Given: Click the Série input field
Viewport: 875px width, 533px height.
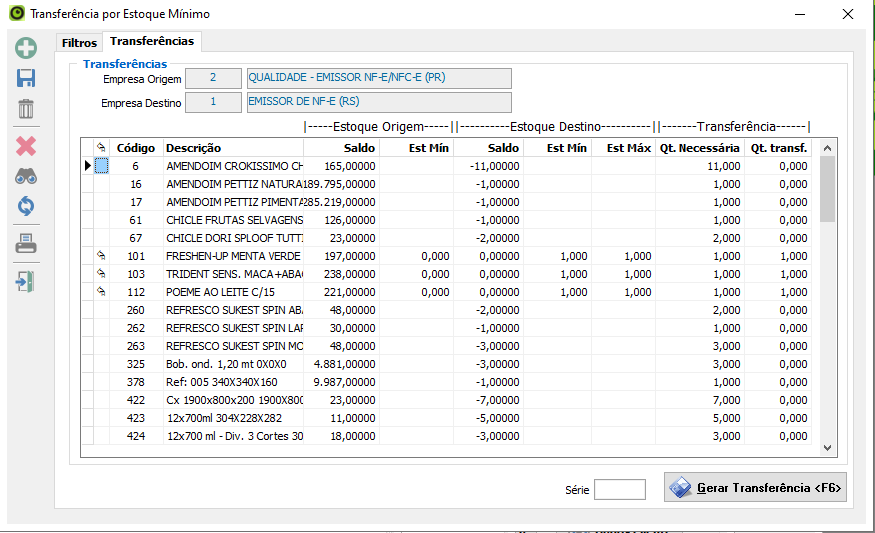Looking at the screenshot, I should (619, 489).
